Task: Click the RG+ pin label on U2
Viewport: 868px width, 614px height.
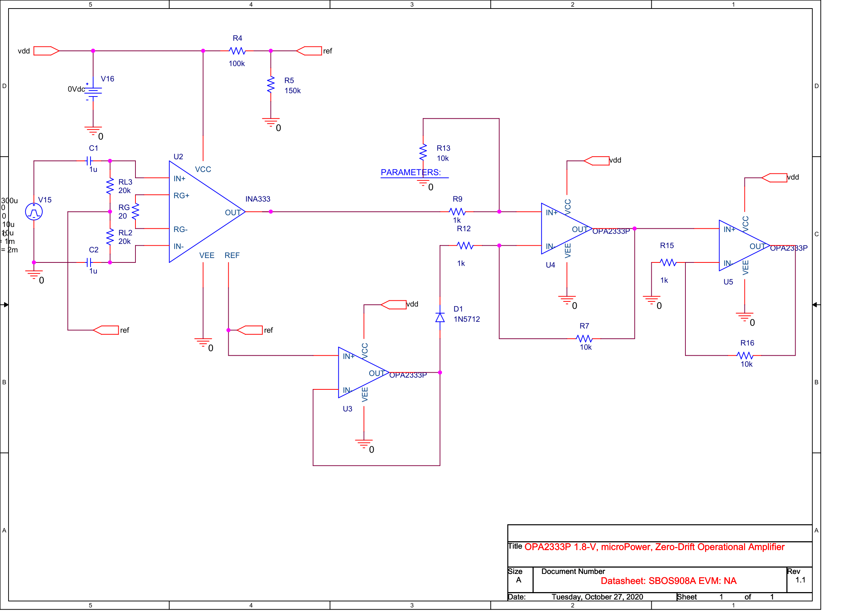Action: [x=181, y=196]
